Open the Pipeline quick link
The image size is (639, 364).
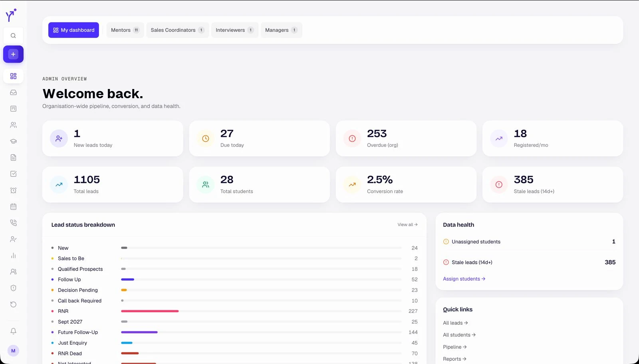[x=455, y=347]
